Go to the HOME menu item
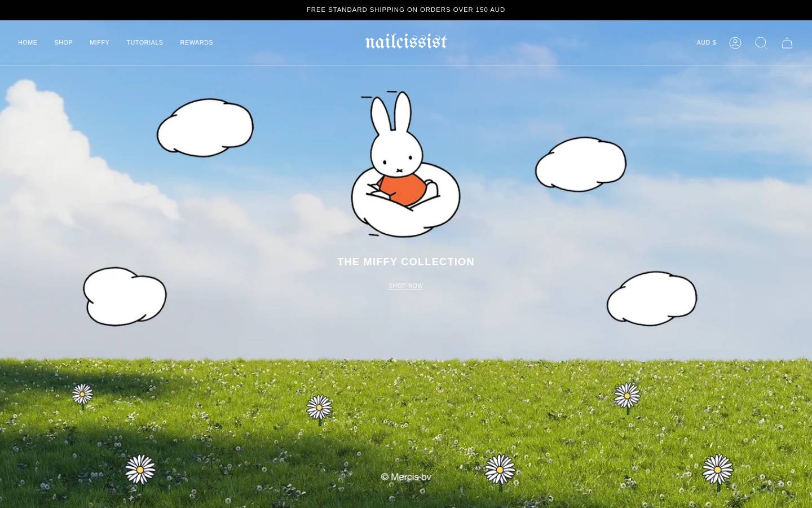Screen dimensions: 812x508 point(28,43)
